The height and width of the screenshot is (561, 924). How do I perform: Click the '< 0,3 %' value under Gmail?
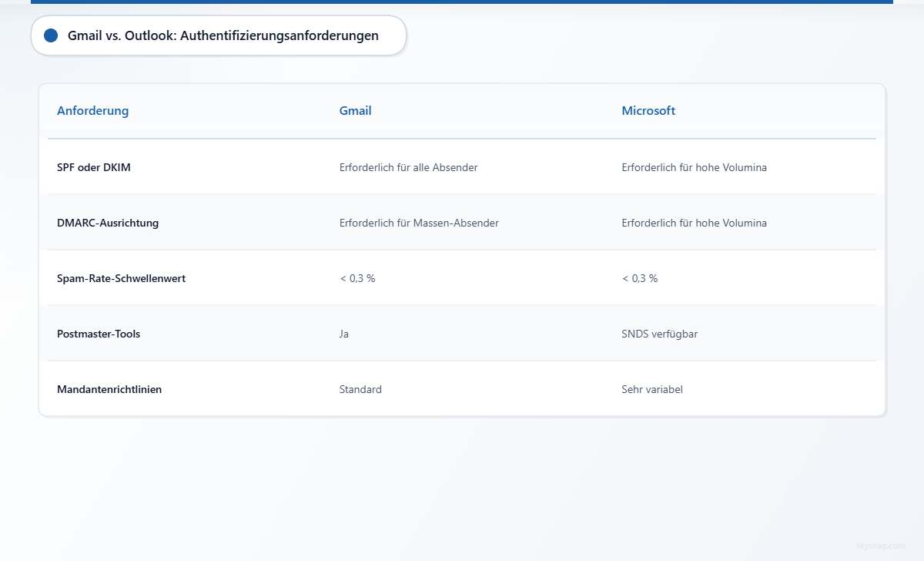(x=357, y=278)
